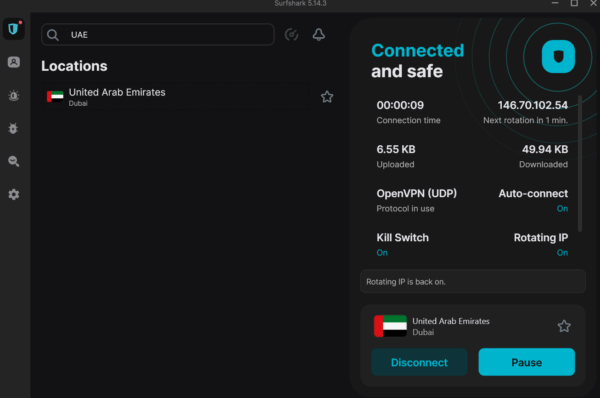This screenshot has height=398, width=600.
Task: Select United Arab Emirates Dubai location row
Action: [176, 97]
